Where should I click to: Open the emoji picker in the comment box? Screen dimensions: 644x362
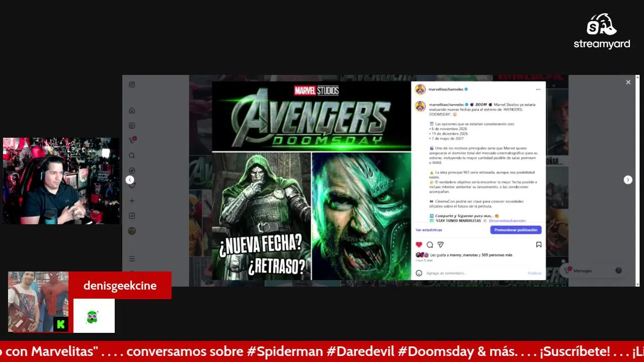click(x=419, y=273)
